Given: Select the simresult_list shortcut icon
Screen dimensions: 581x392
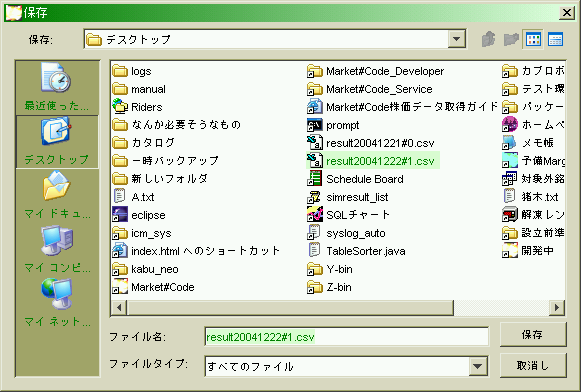Looking at the screenshot, I should point(315,197).
